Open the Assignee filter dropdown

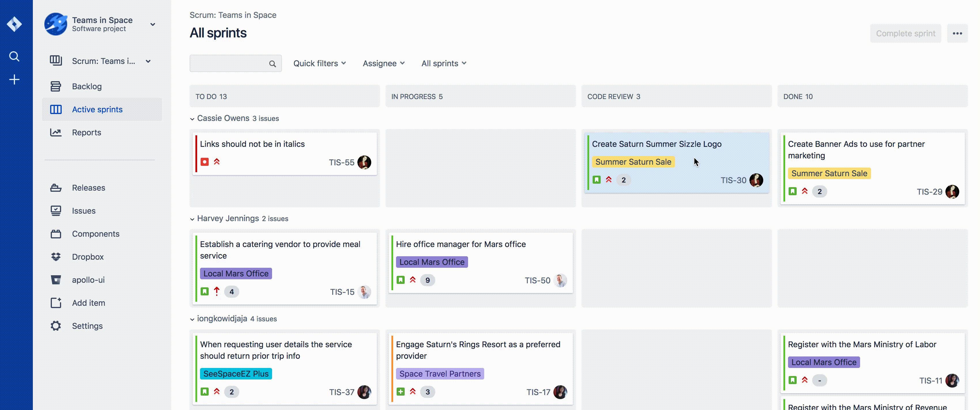click(383, 63)
